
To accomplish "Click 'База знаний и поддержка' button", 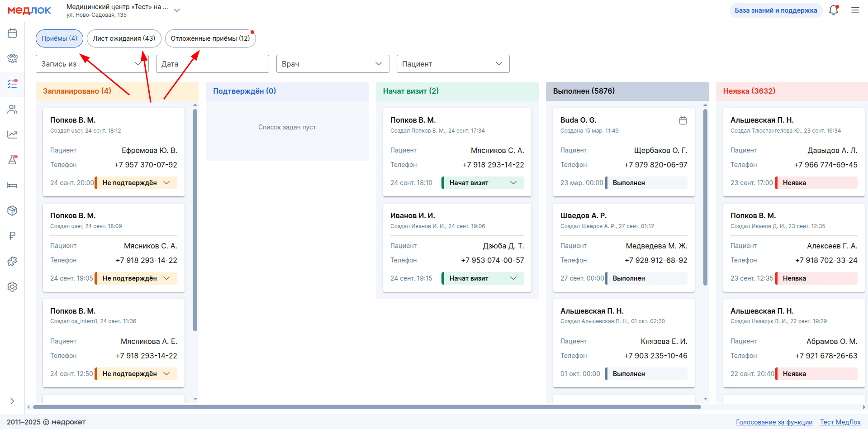I will click(775, 10).
